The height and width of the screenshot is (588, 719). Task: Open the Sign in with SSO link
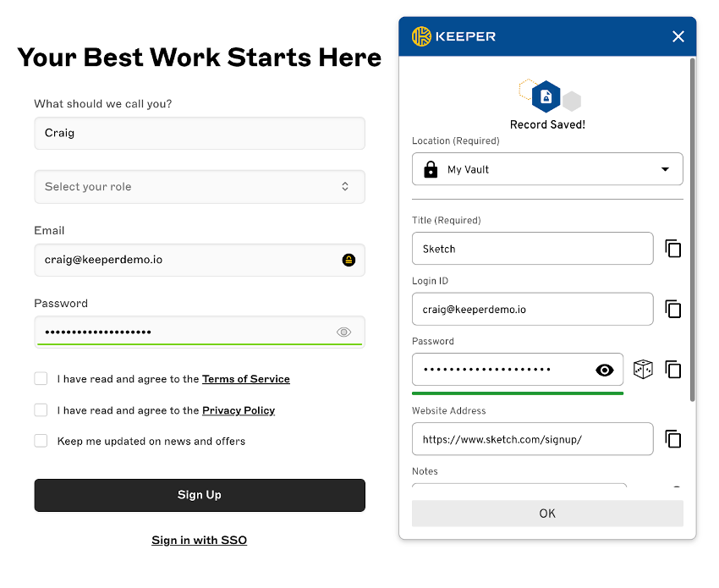(x=200, y=540)
